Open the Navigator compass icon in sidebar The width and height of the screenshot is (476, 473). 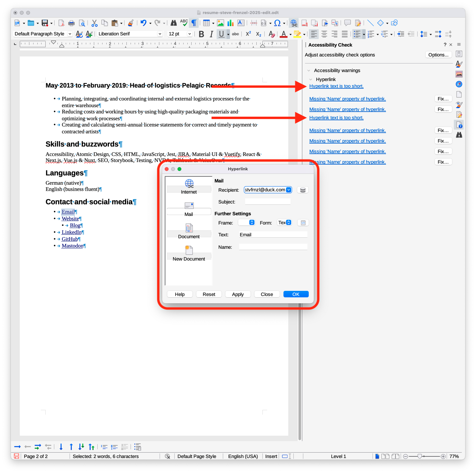[x=459, y=84]
